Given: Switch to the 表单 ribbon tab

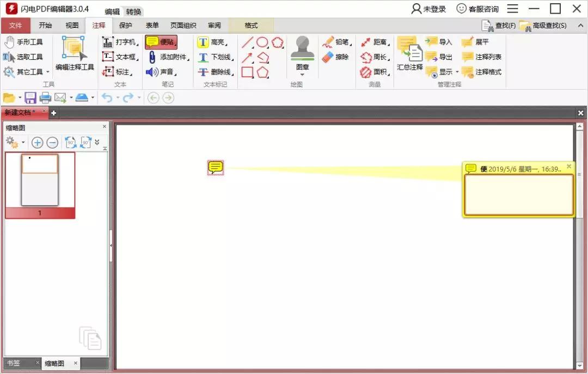Looking at the screenshot, I should pyautogui.click(x=152, y=25).
